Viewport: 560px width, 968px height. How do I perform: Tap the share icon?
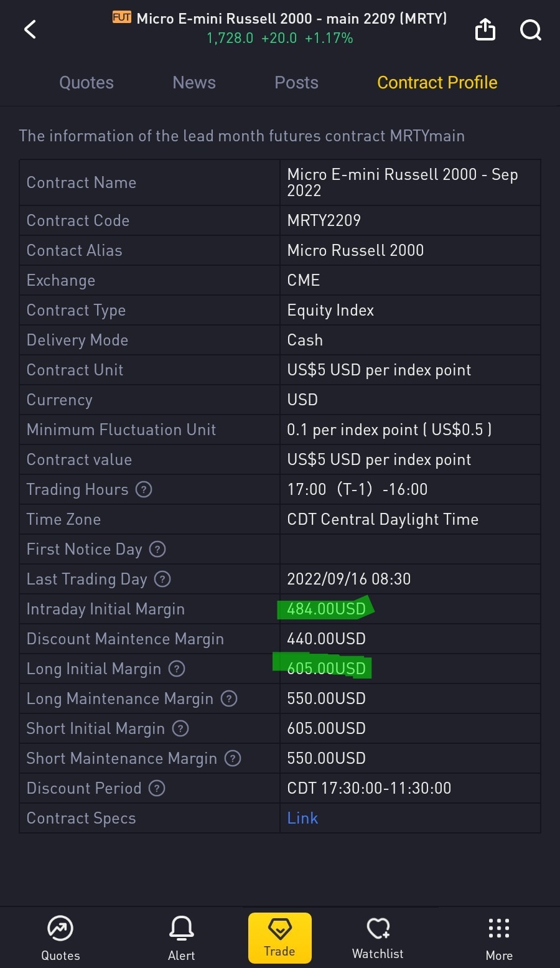tap(485, 29)
